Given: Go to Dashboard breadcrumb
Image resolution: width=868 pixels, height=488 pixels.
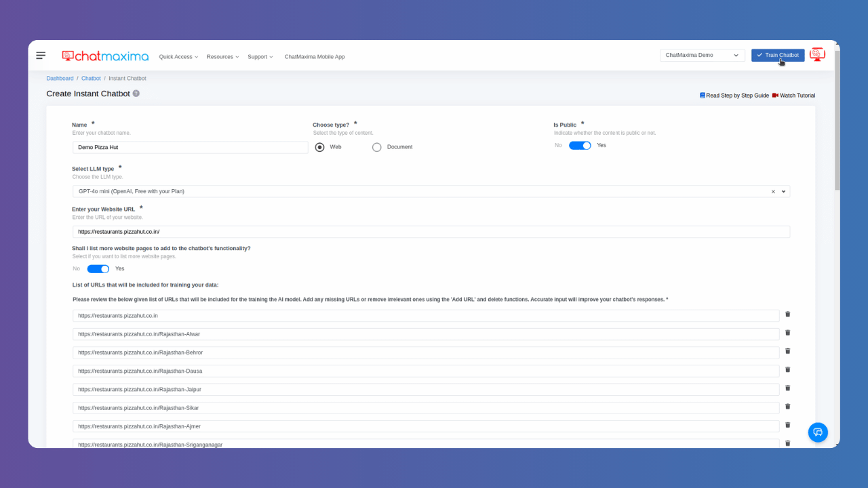Looking at the screenshot, I should click(60, 79).
